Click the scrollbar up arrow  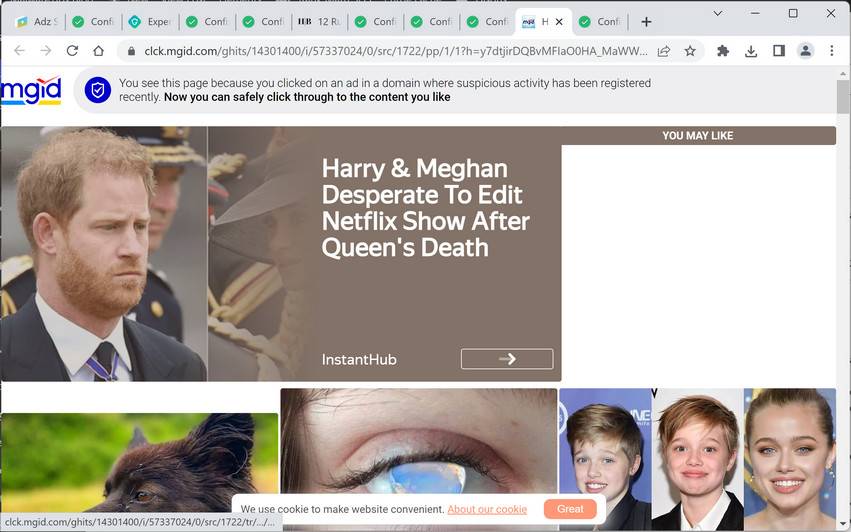[x=843, y=73]
